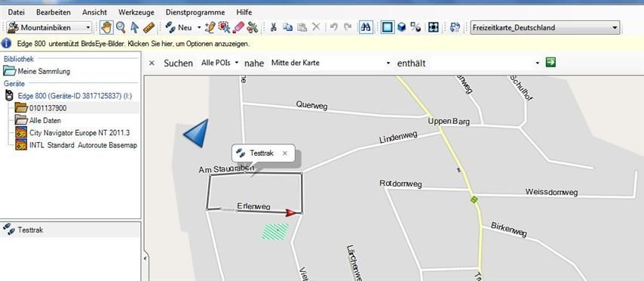Image resolution: width=644 pixels, height=281 pixels.
Task: Select the eraser tool in toolbar
Action: [x=238, y=27]
